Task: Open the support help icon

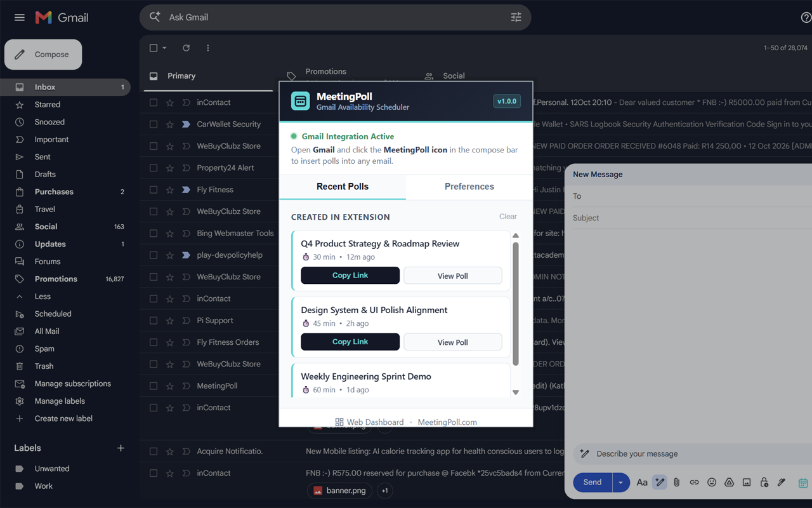Action: (806, 18)
